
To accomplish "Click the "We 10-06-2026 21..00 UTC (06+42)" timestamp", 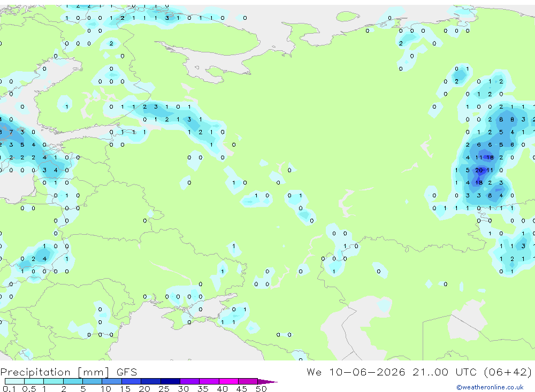I will (x=419, y=372).
